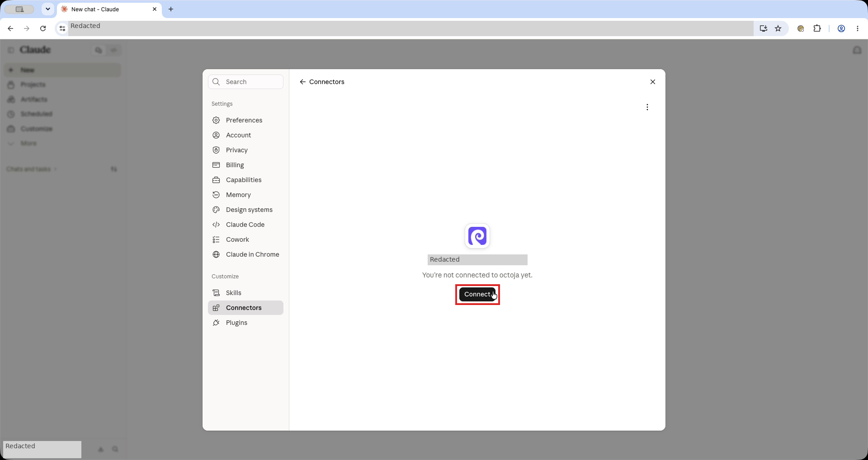The height and width of the screenshot is (460, 868).
Task: Open a new browser tab
Action: coord(171,9)
